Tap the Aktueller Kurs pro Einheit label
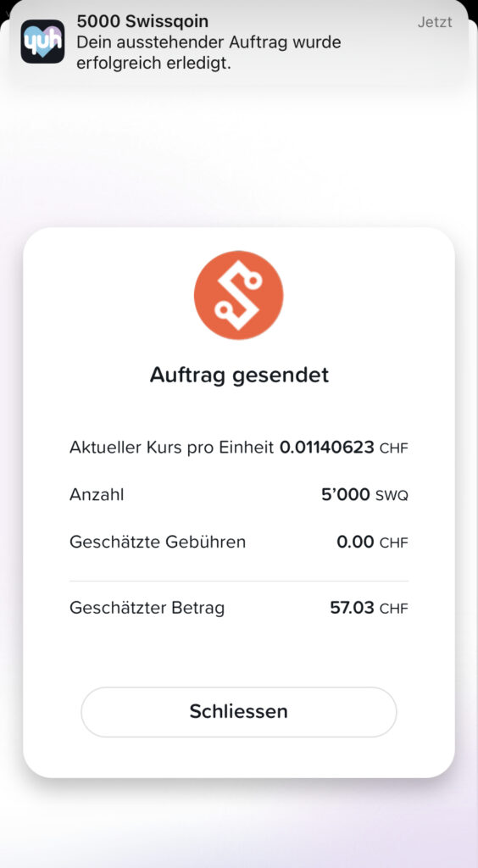This screenshot has width=478, height=868. pyautogui.click(x=171, y=448)
